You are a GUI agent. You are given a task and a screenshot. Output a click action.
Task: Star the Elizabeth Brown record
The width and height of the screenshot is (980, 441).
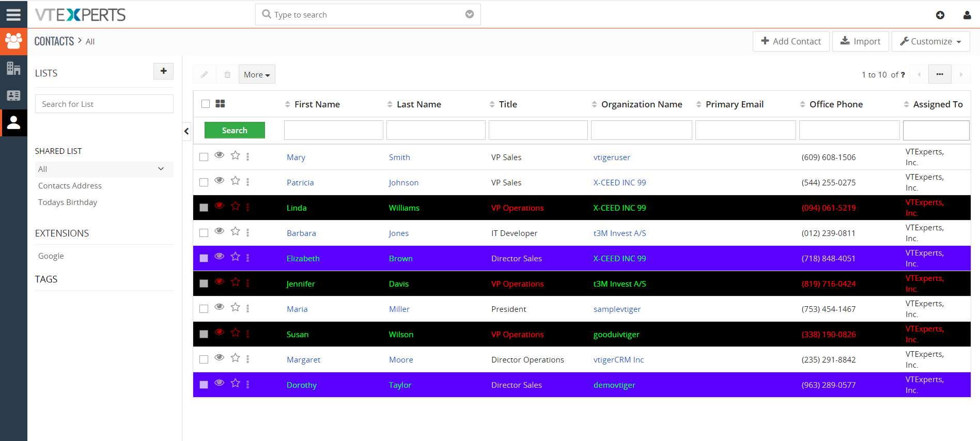click(x=236, y=257)
